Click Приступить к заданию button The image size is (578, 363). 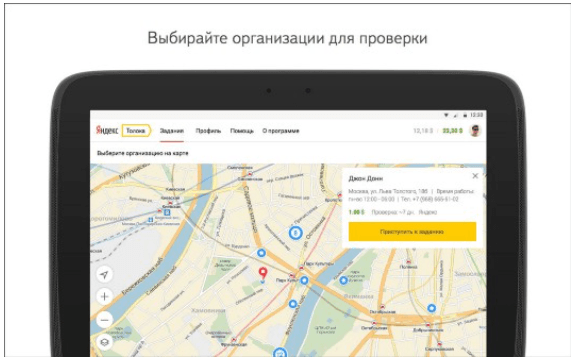pyautogui.click(x=412, y=231)
